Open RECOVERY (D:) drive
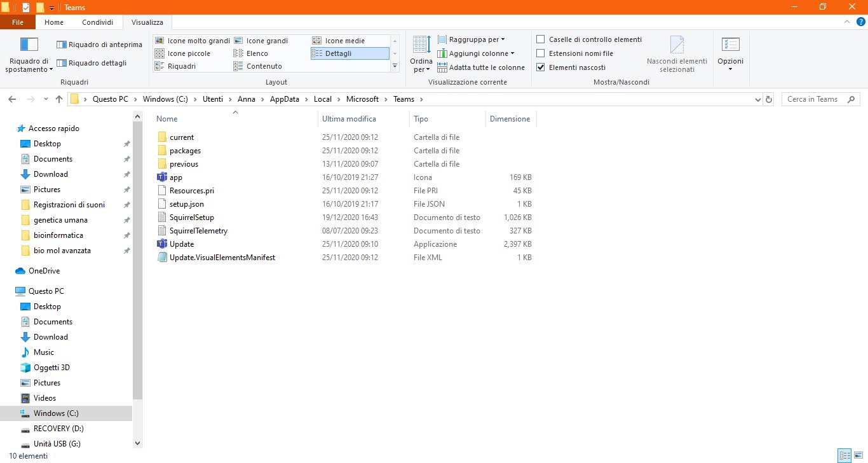 (58, 429)
